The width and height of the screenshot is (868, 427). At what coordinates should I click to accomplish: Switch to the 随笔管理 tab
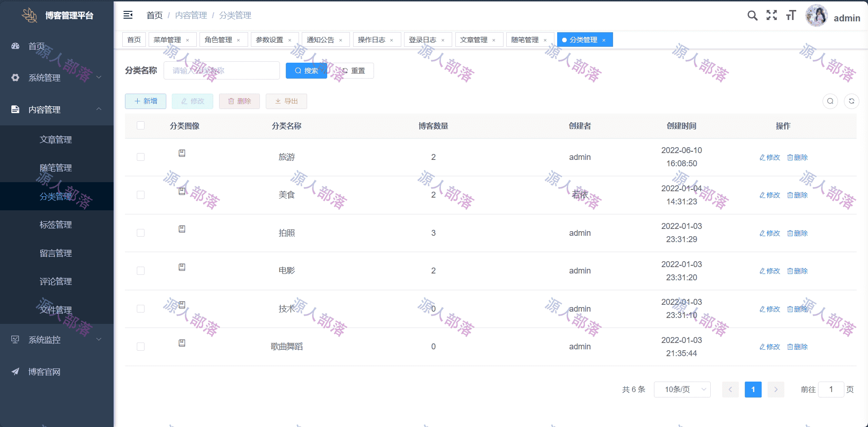(530, 40)
